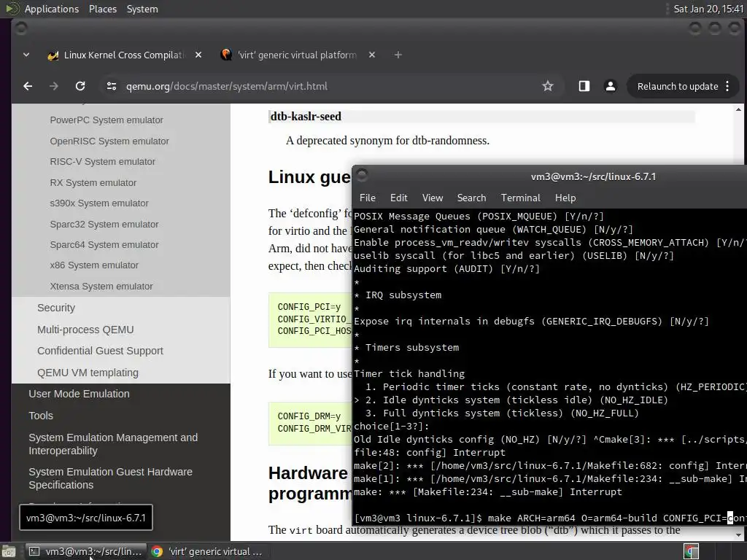Image resolution: width=747 pixels, height=560 pixels.
Task: Open Sparc64 System emulator link
Action: [x=104, y=244]
